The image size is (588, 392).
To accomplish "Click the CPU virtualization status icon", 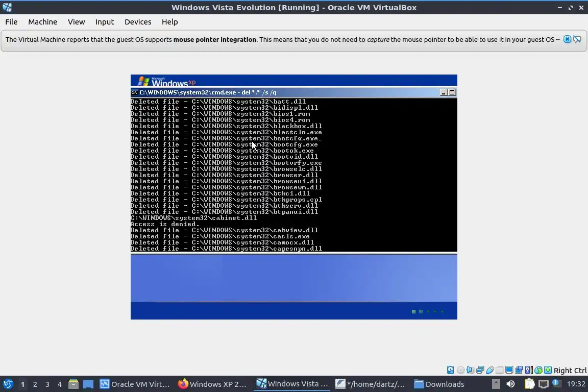I will 528,370.
